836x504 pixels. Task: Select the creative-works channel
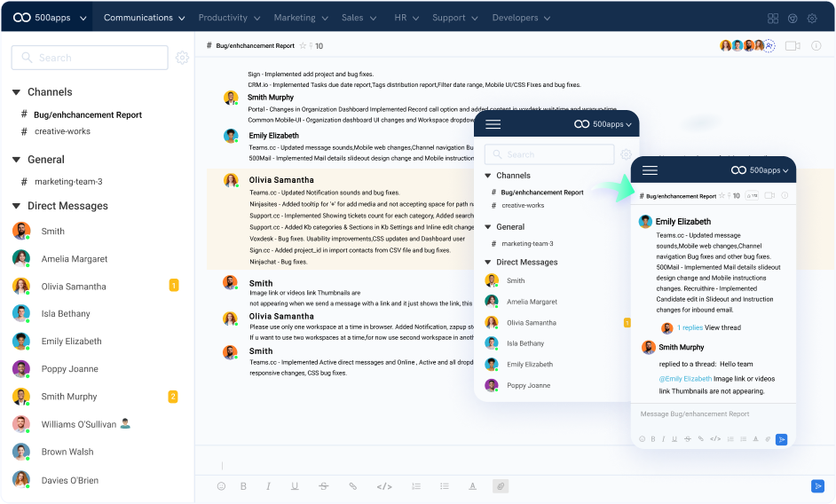pos(62,131)
